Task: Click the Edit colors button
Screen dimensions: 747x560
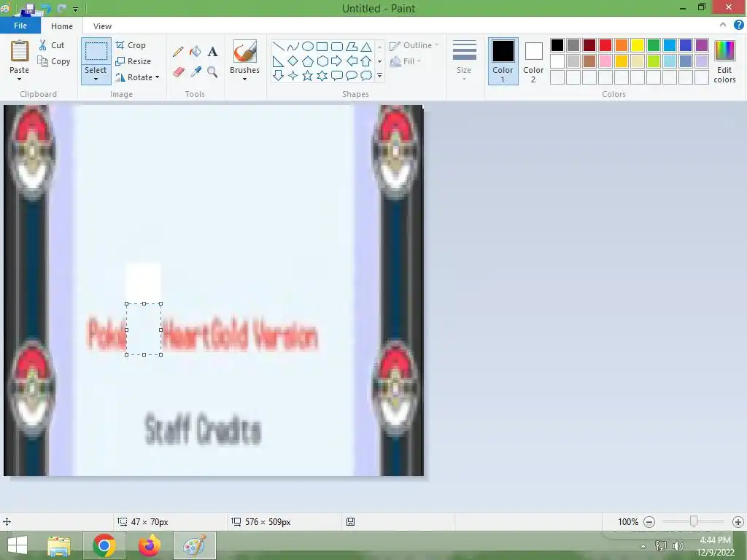Action: point(724,61)
